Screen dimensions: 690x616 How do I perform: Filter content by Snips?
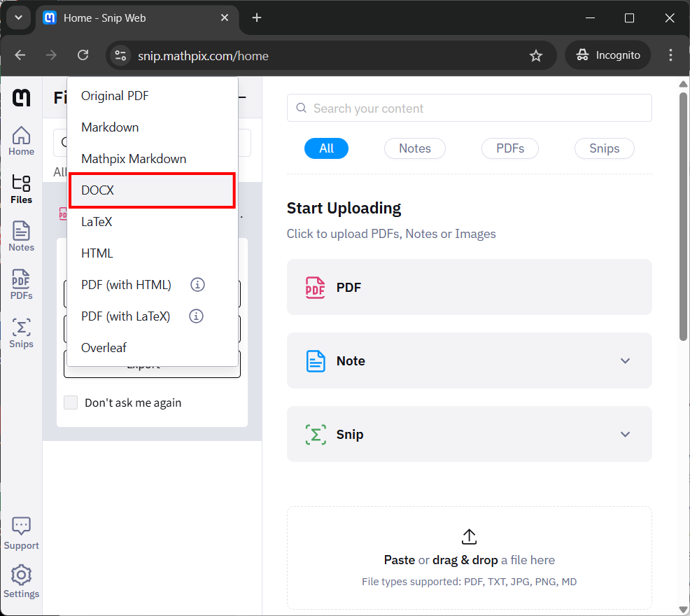[x=604, y=148]
